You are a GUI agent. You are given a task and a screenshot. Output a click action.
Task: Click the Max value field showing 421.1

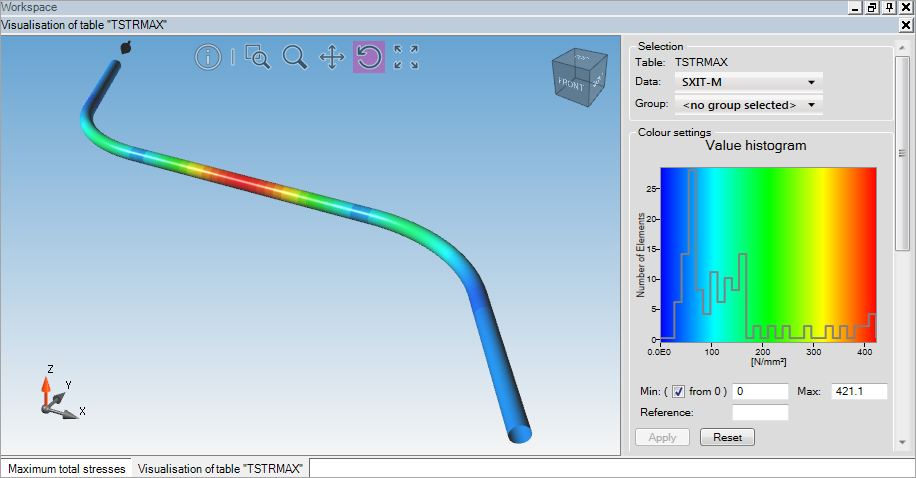pos(857,392)
